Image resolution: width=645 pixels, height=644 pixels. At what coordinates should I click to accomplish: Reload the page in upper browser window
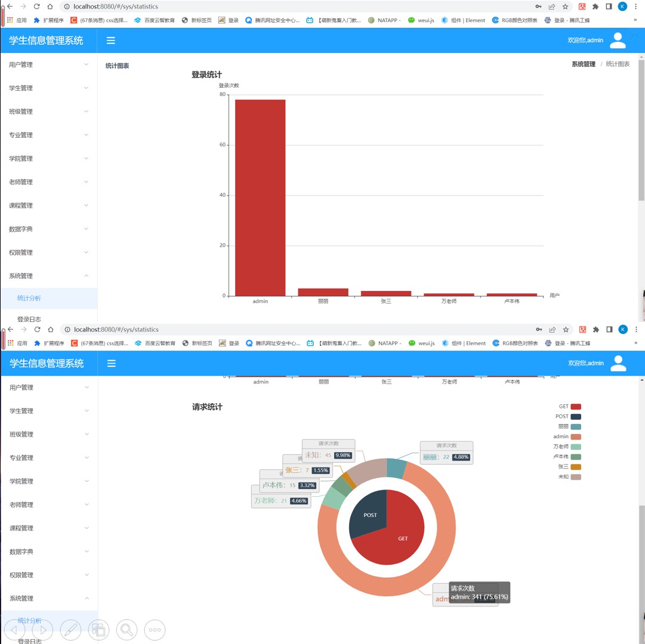tap(36, 7)
